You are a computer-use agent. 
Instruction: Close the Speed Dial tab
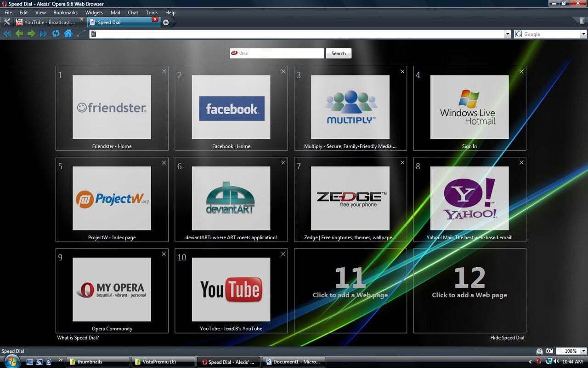point(155,19)
